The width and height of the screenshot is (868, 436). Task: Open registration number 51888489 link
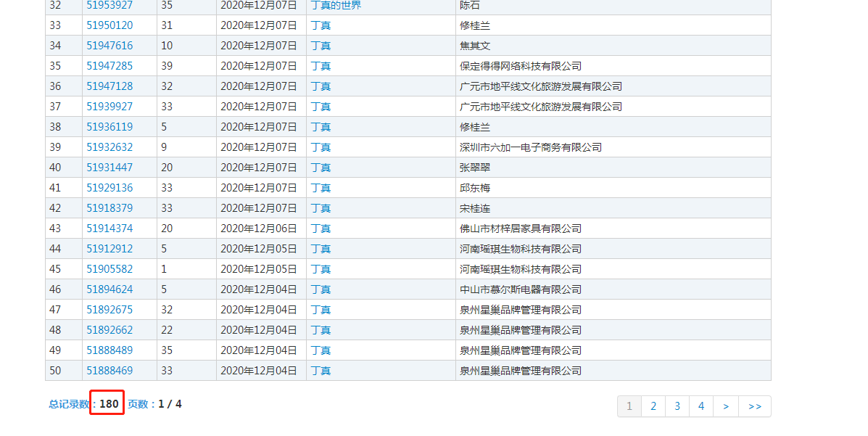click(109, 350)
